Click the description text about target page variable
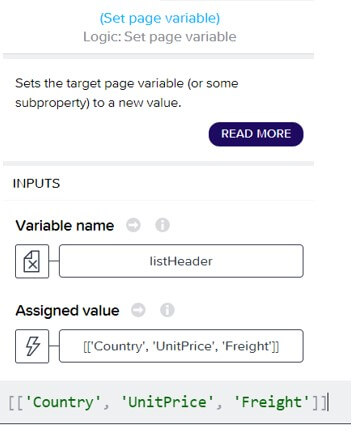This screenshot has width=360, height=432. pos(127,93)
